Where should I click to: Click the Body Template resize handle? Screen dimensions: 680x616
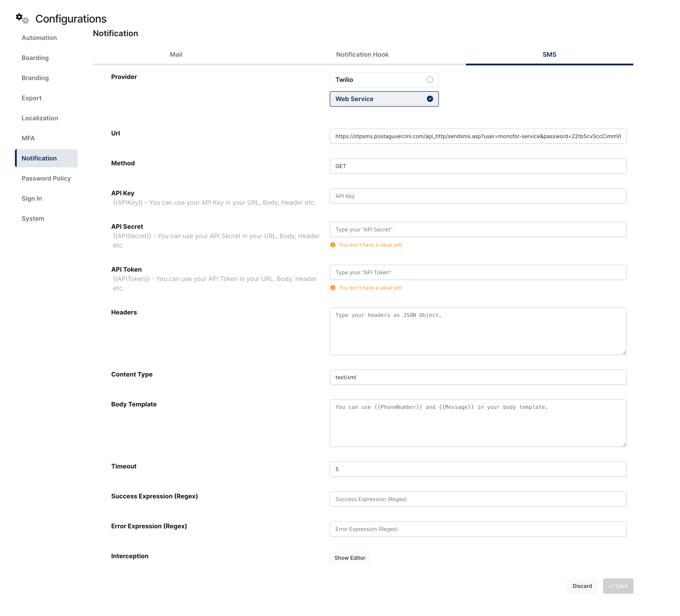click(x=624, y=444)
